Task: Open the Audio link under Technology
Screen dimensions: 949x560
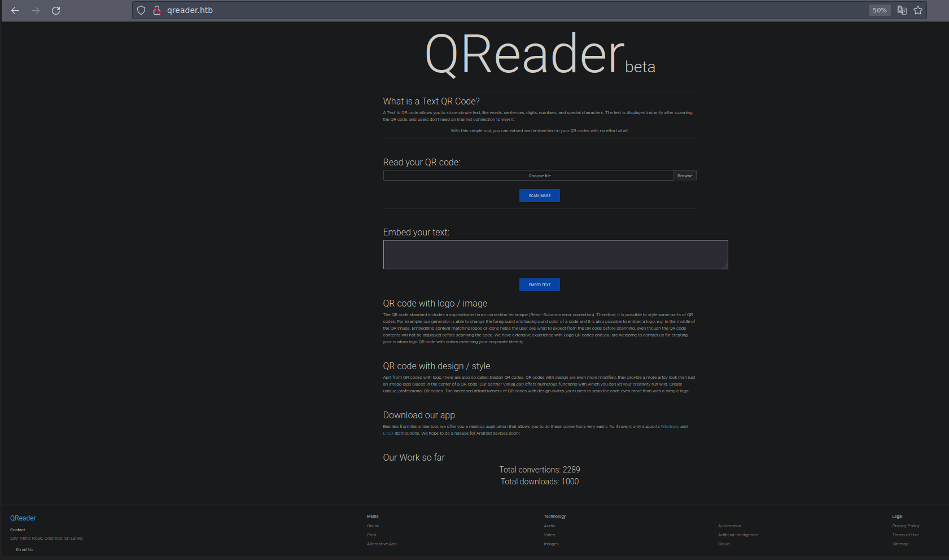Action: (549, 526)
